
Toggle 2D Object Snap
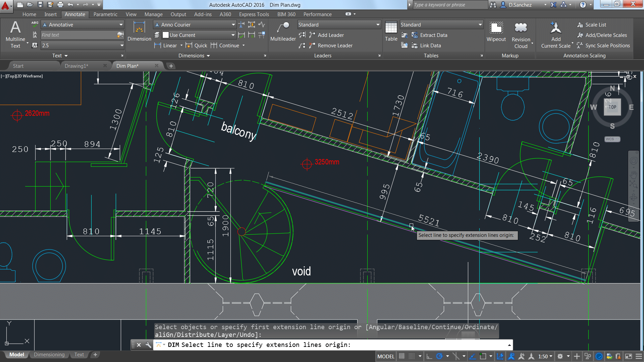(483, 356)
